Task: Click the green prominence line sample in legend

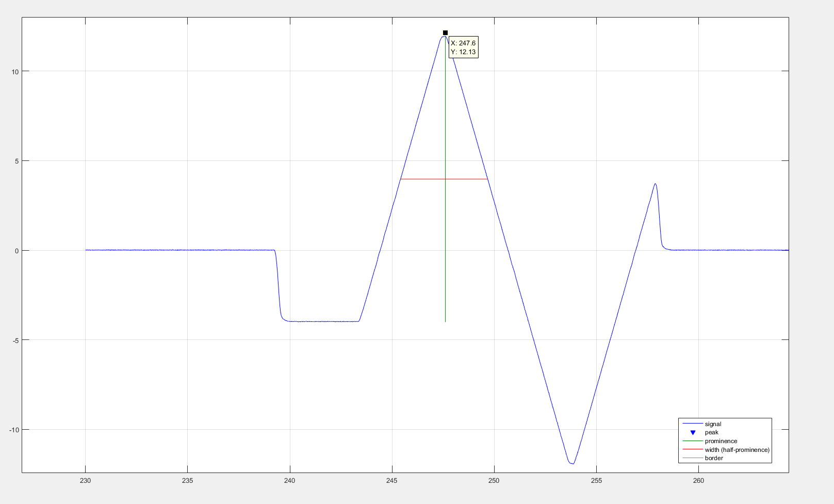Action: (693, 441)
